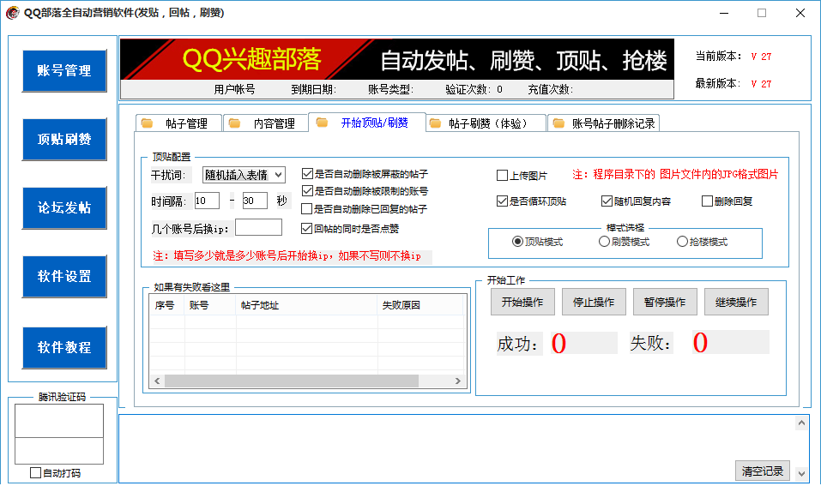Click the QQ兴趣部落 banner image
This screenshot has width=821, height=504.
(x=397, y=59)
